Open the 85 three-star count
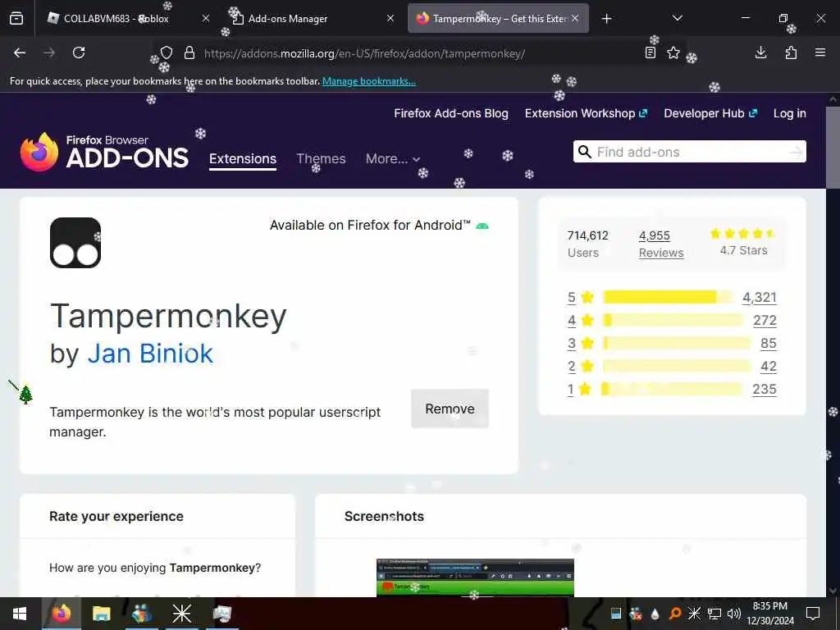The width and height of the screenshot is (840, 630). click(x=768, y=344)
